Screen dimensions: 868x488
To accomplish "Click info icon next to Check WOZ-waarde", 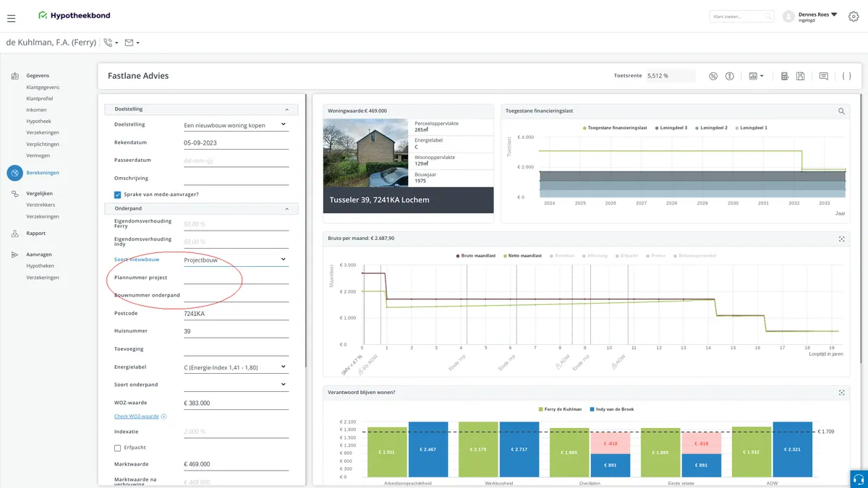I will pos(163,416).
